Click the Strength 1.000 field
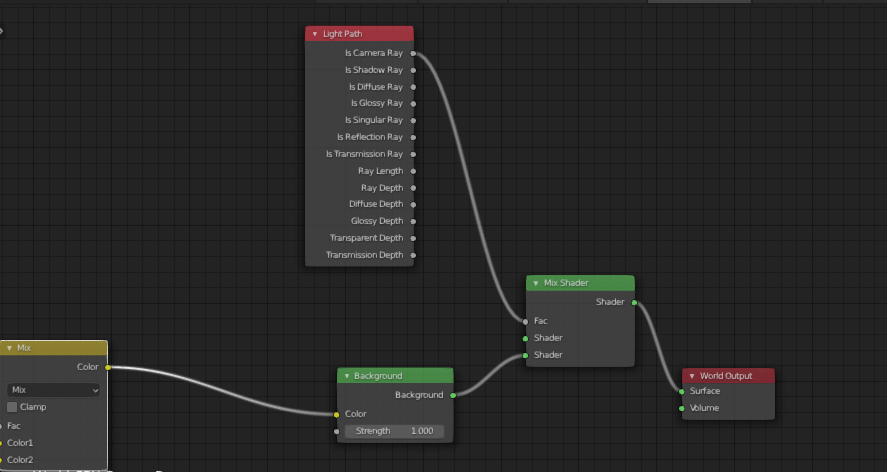 pyautogui.click(x=394, y=431)
